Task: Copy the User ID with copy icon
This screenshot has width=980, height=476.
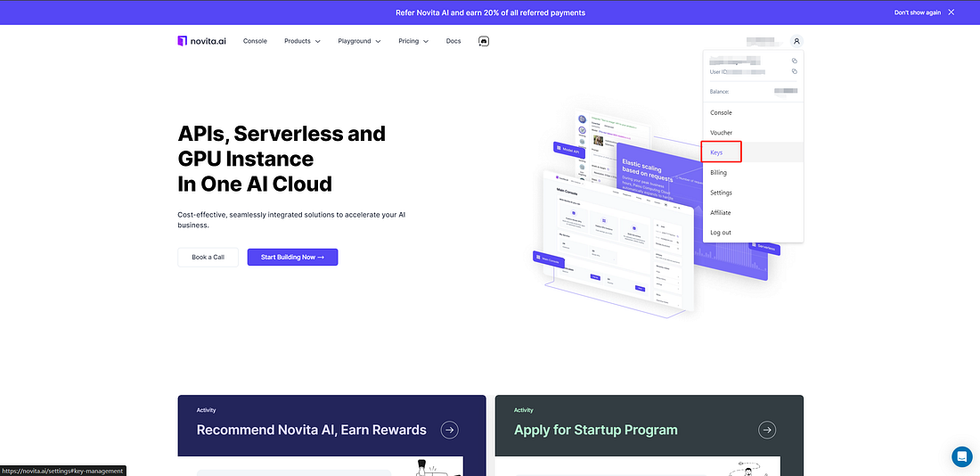Action: click(795, 71)
